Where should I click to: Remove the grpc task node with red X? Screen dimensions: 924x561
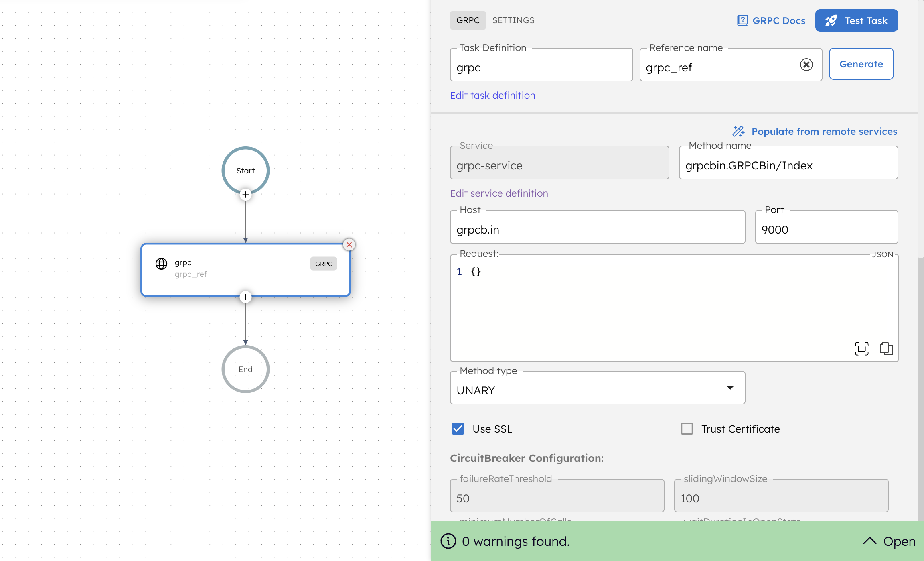click(349, 244)
